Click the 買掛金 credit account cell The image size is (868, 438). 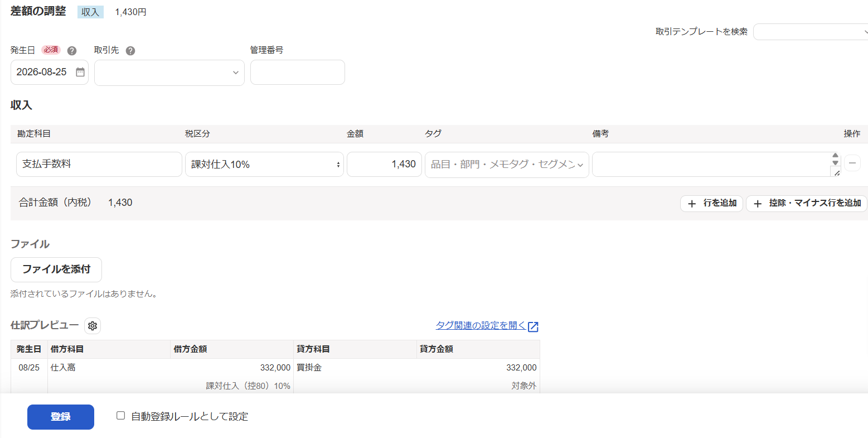click(309, 368)
